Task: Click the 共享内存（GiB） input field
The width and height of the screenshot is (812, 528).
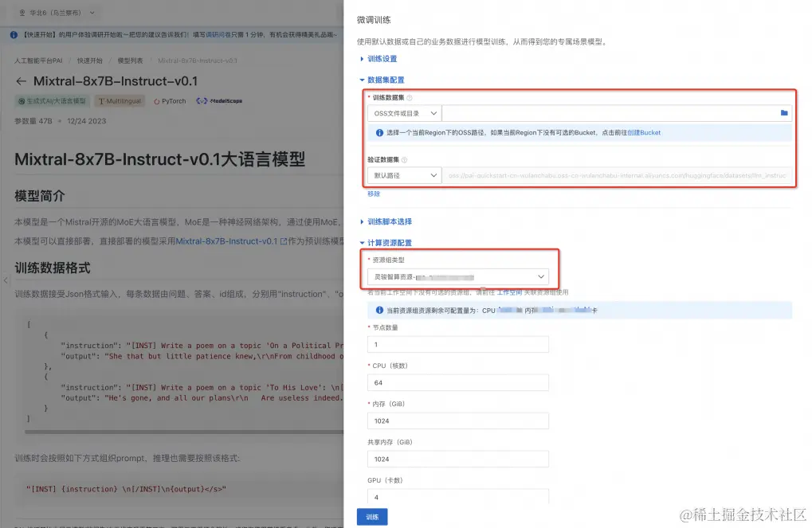Action: [458, 460]
